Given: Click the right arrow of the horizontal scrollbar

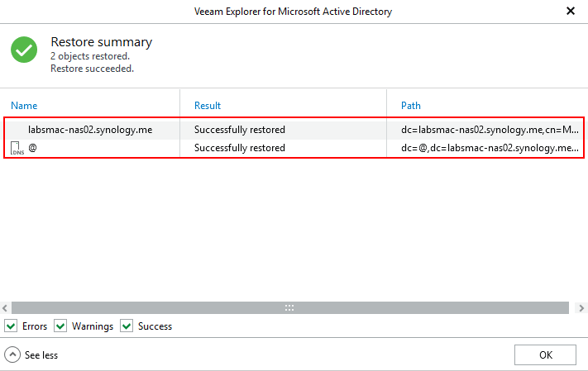Looking at the screenshot, I should (x=581, y=307).
